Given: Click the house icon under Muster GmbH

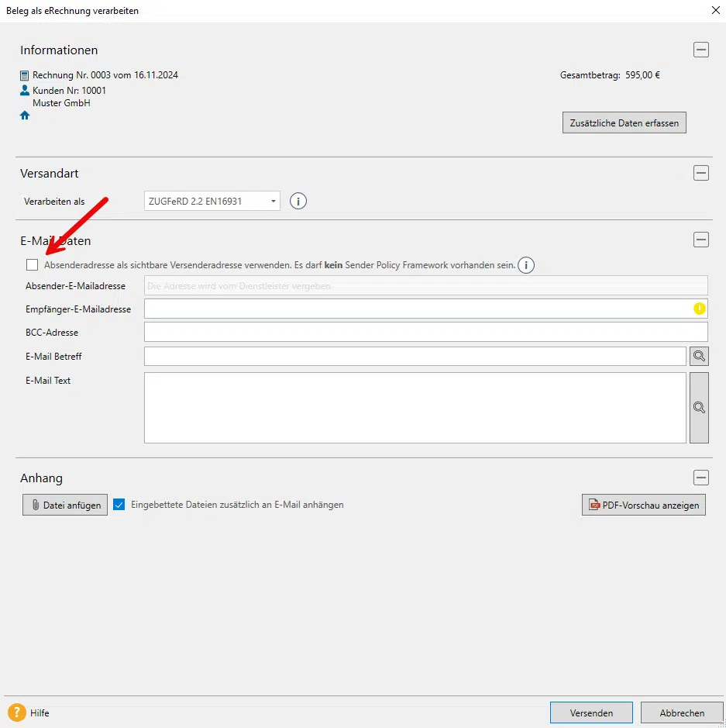Looking at the screenshot, I should coord(24,115).
